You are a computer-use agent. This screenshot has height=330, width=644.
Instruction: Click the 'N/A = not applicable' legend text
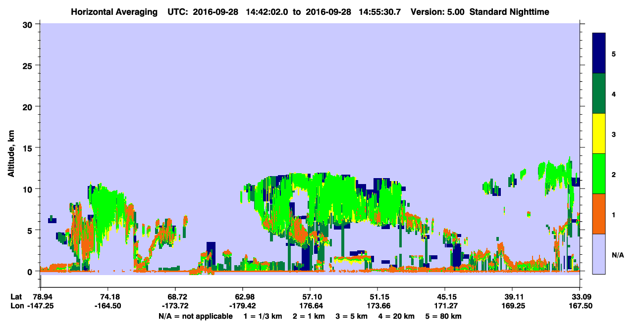195,316
